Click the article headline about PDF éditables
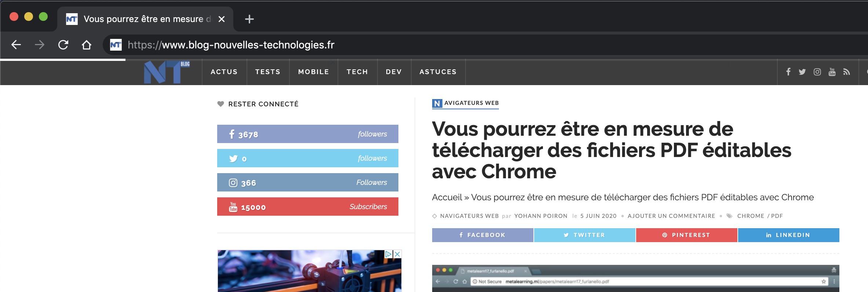The width and height of the screenshot is (868, 292). click(x=612, y=150)
